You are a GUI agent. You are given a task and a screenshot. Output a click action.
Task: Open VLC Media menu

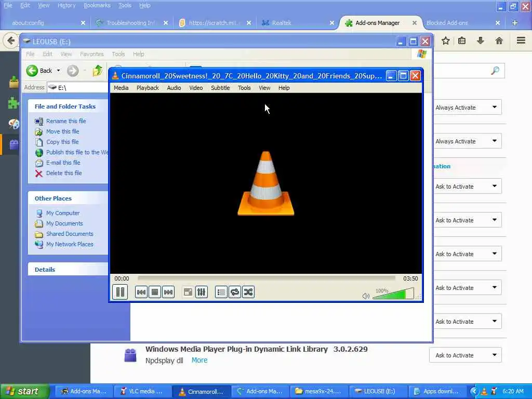coord(121,88)
